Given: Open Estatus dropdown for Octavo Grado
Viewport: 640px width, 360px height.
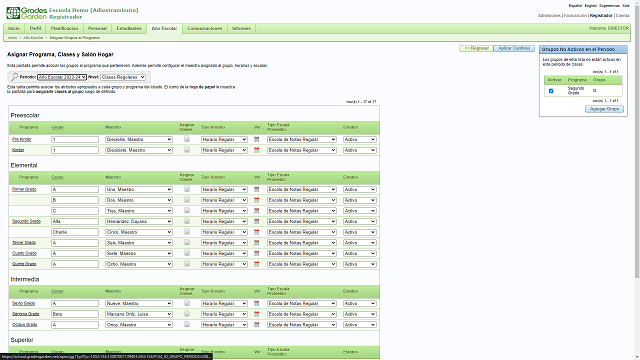Looking at the screenshot, I should pos(359,324).
